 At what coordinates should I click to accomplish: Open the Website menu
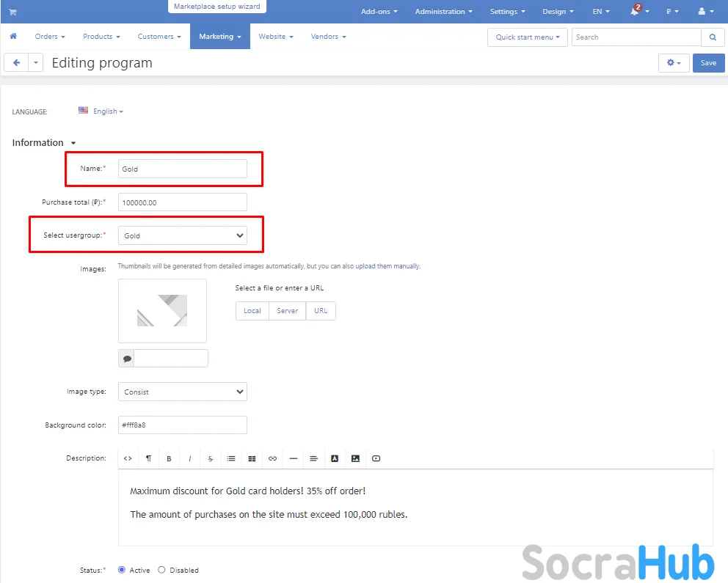276,36
